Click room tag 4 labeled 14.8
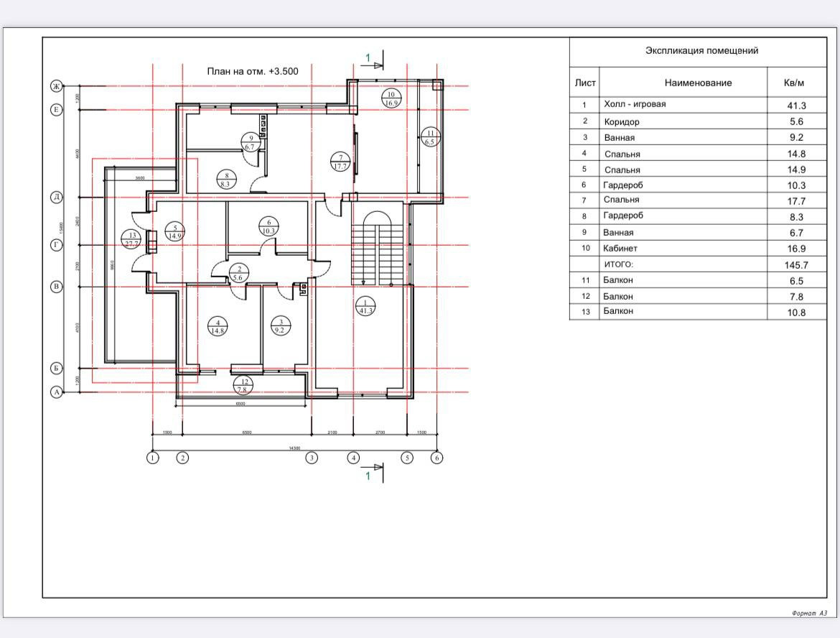840x638 pixels. (x=218, y=327)
